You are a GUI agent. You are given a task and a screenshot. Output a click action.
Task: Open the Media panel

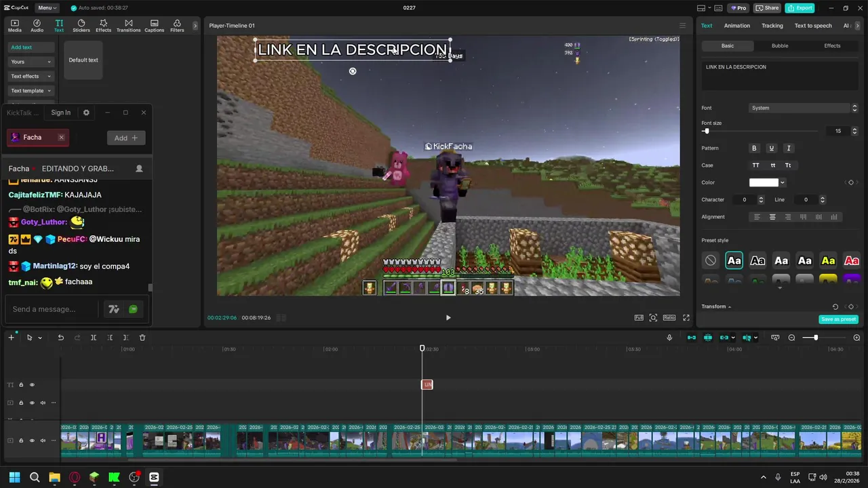[x=14, y=26]
